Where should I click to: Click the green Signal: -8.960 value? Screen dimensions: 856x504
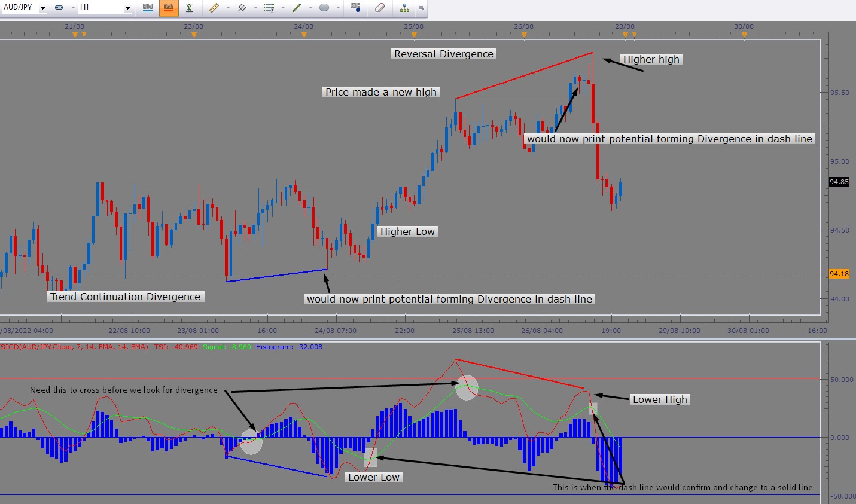pos(227,347)
